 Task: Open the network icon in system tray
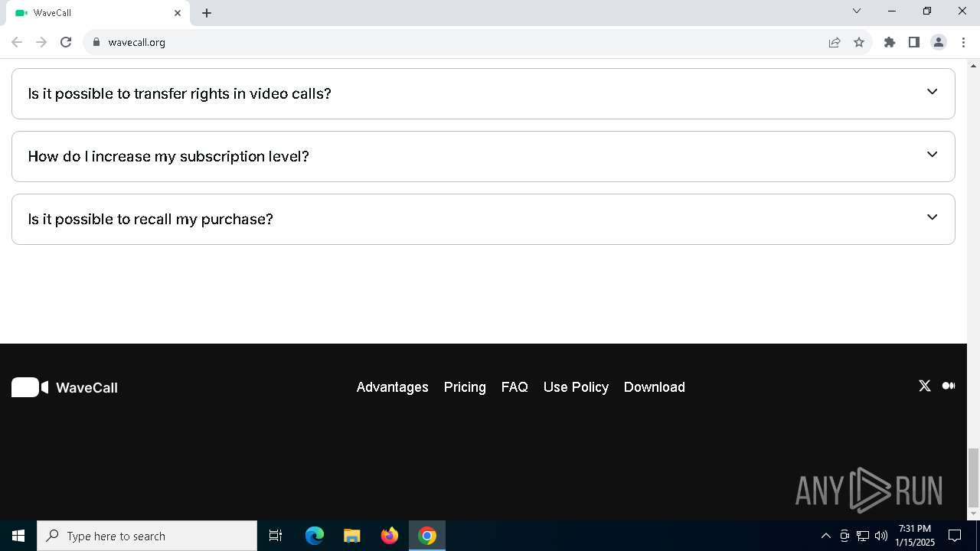point(863,536)
